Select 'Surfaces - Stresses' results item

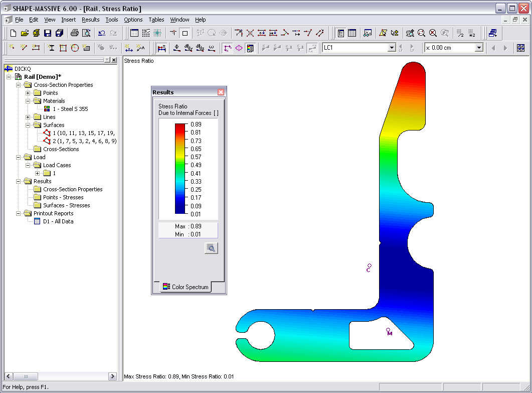67,205
